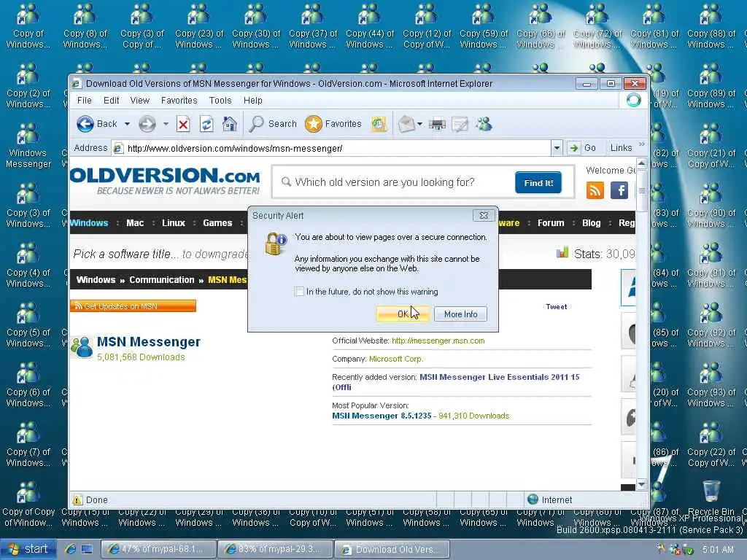Click Get Updates on MSN button

tap(133, 306)
